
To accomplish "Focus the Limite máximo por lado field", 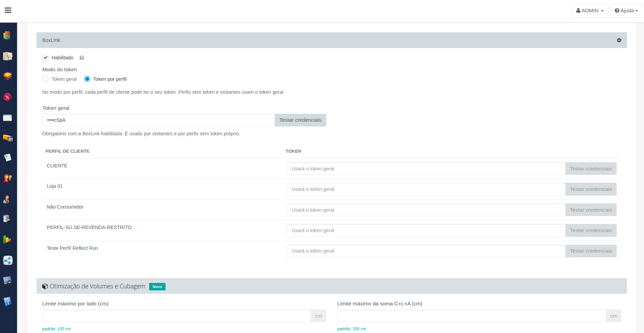I will point(176,316).
